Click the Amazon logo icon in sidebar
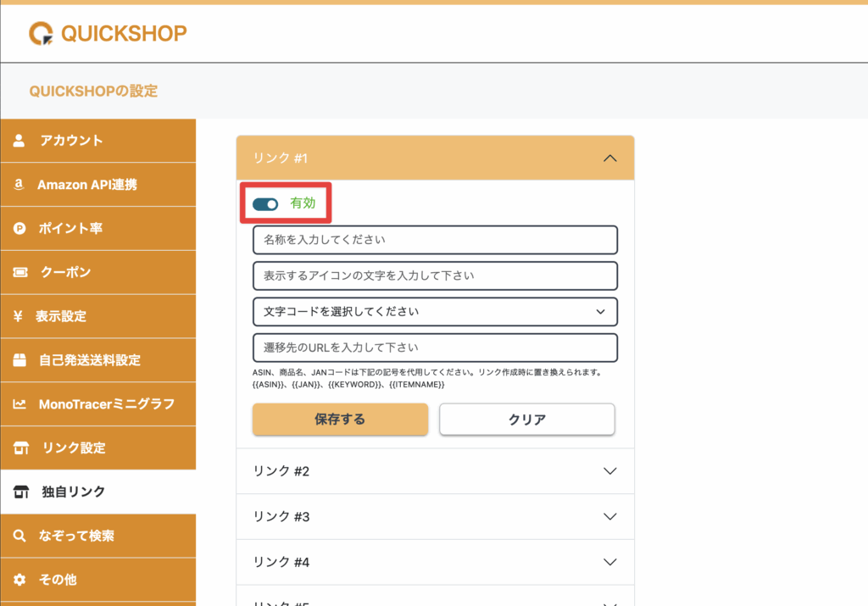This screenshot has width=868, height=606. [19, 184]
